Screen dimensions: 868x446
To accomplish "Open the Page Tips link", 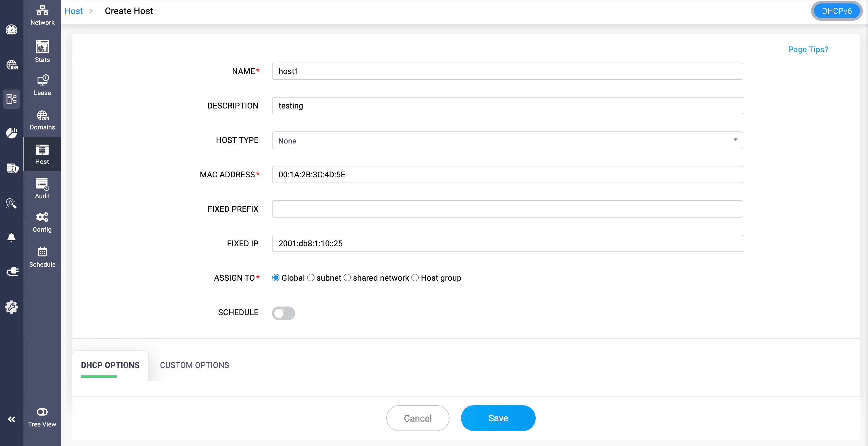I will point(808,49).
